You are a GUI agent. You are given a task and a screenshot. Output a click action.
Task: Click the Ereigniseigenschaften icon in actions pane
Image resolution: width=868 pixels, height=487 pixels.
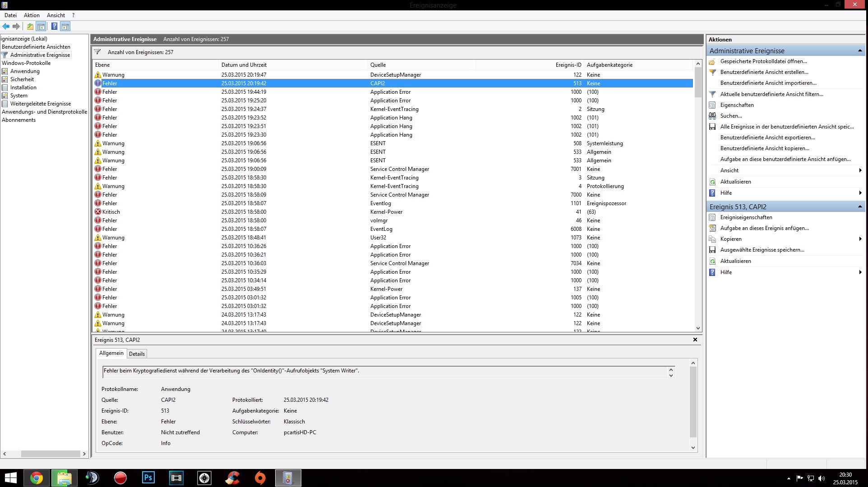pyautogui.click(x=712, y=217)
